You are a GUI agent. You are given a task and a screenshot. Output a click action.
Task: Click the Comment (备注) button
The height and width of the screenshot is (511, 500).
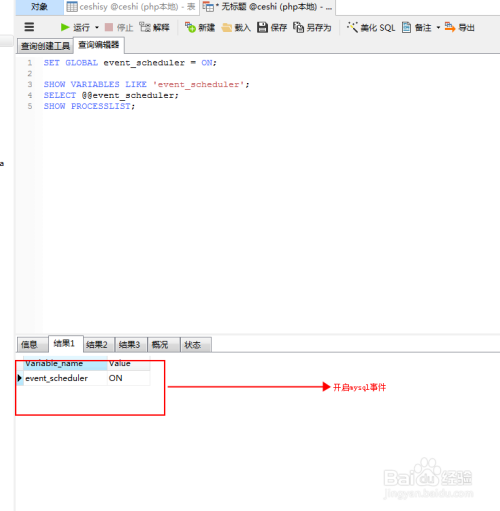(417, 27)
